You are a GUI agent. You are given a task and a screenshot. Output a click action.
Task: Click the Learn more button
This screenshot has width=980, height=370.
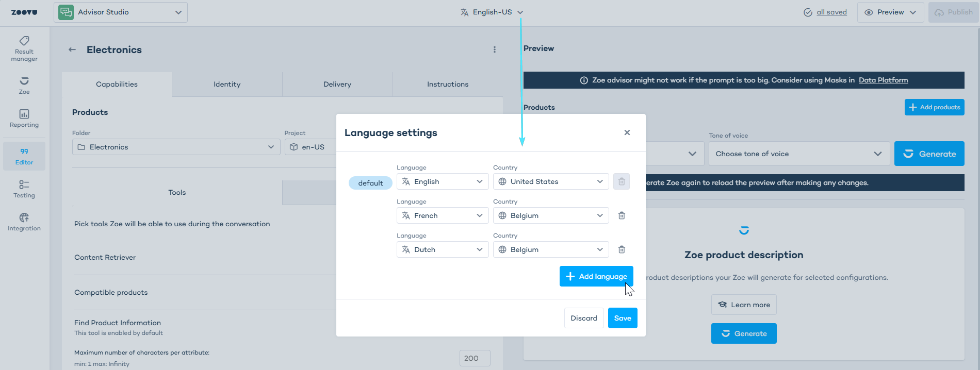click(x=744, y=305)
